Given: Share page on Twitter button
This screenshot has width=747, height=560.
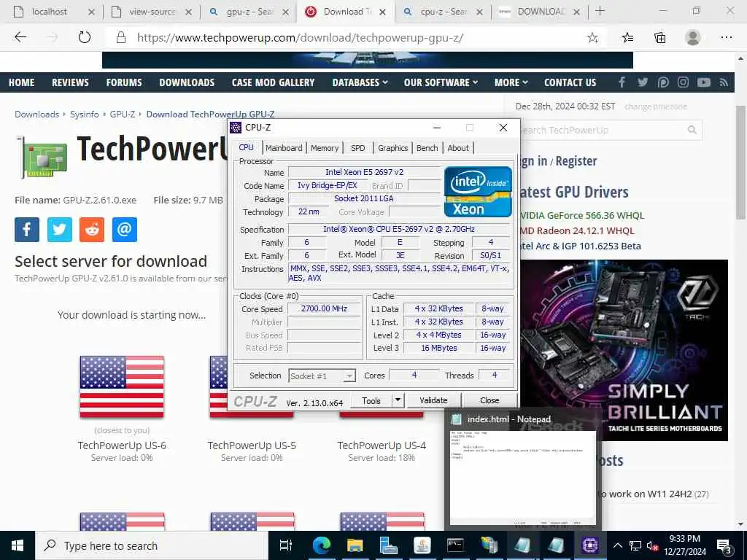Looking at the screenshot, I should [60, 230].
